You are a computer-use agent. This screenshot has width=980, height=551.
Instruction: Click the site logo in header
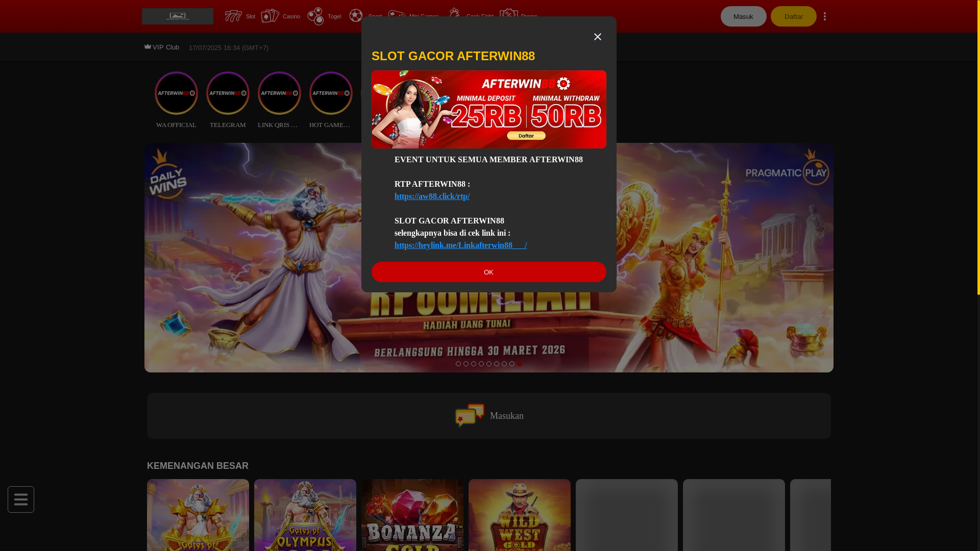(178, 16)
